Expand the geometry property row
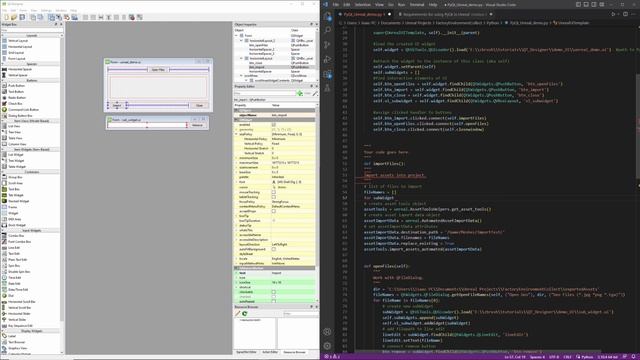 [x=236, y=130]
